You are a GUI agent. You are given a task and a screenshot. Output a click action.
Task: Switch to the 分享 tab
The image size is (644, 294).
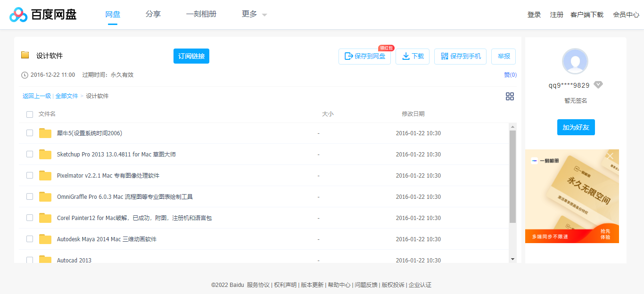153,14
